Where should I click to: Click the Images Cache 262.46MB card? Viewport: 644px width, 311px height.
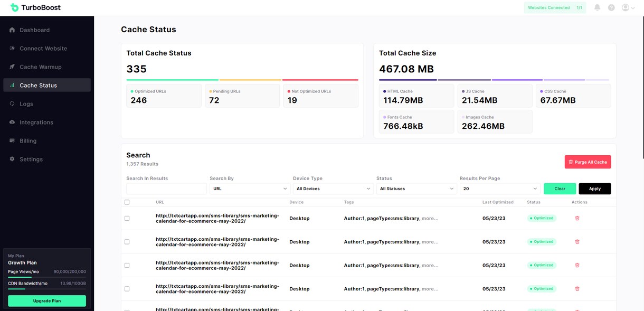click(495, 121)
